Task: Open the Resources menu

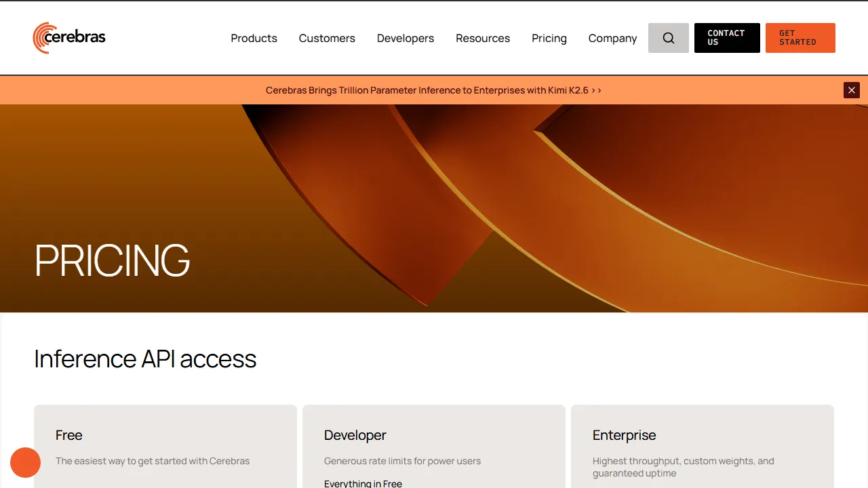Action: [x=483, y=38]
